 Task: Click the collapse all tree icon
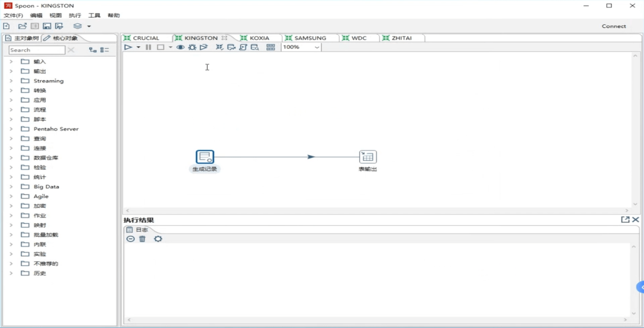pyautogui.click(x=105, y=50)
